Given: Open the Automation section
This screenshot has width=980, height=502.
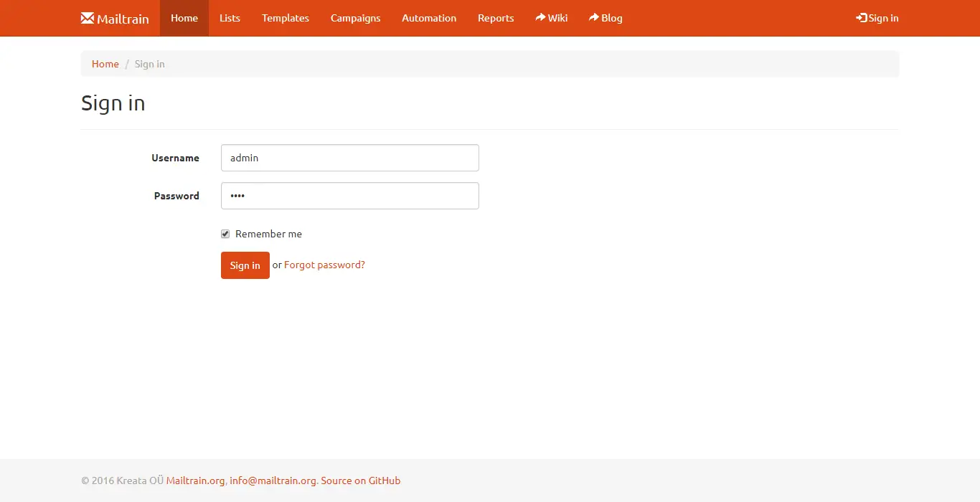Looking at the screenshot, I should (429, 18).
